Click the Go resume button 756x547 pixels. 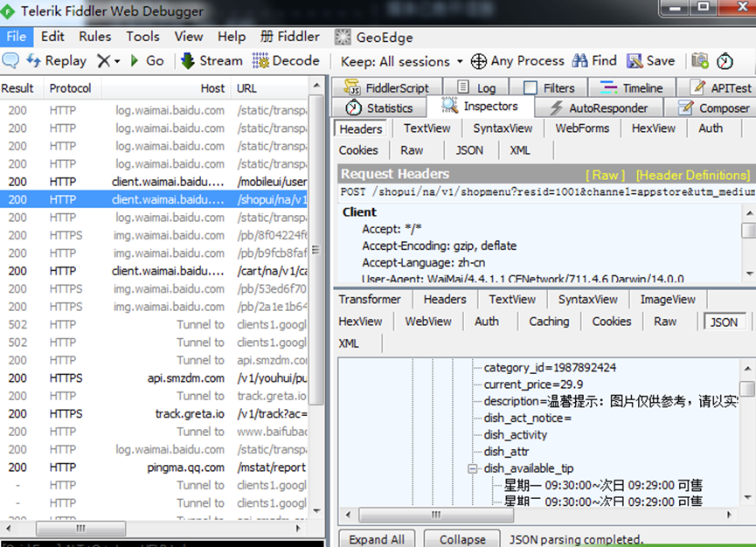[x=148, y=60]
